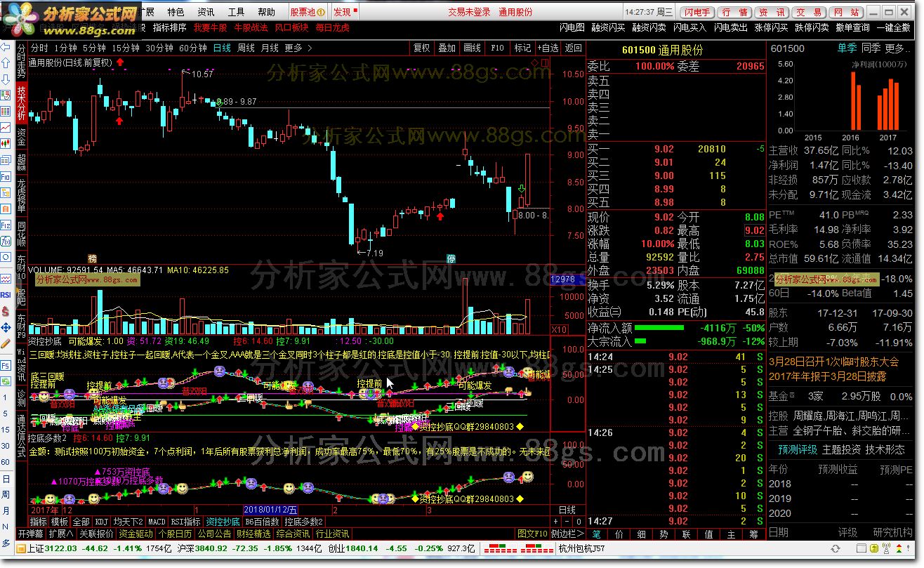Open the 技术形态 tab
924x568 pixels.
[x=884, y=449]
